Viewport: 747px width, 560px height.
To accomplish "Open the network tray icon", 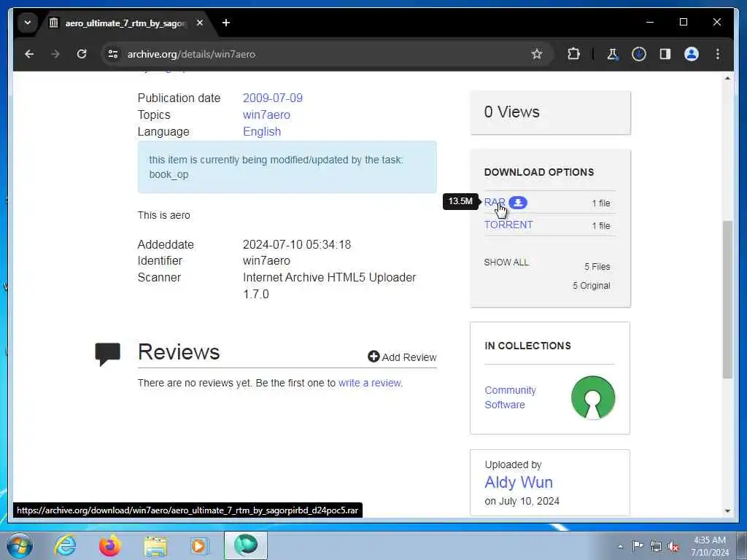I will 656,546.
